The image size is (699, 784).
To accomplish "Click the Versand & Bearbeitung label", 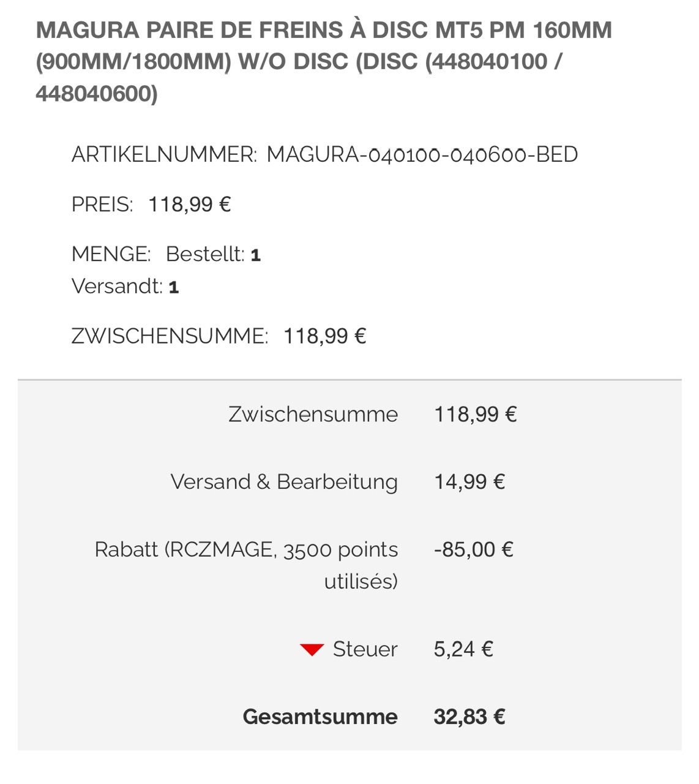I will (284, 482).
